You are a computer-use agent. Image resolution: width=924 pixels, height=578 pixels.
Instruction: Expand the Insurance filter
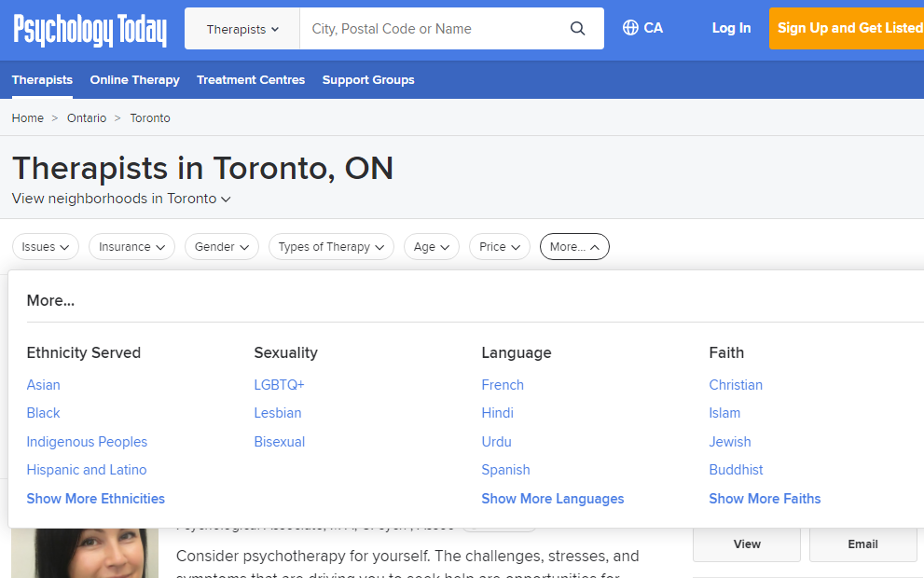click(x=132, y=247)
